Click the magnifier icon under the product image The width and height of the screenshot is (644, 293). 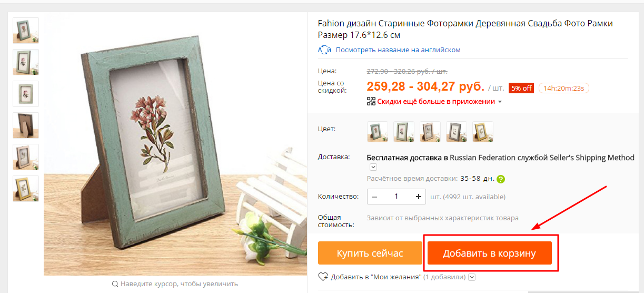[115, 284]
